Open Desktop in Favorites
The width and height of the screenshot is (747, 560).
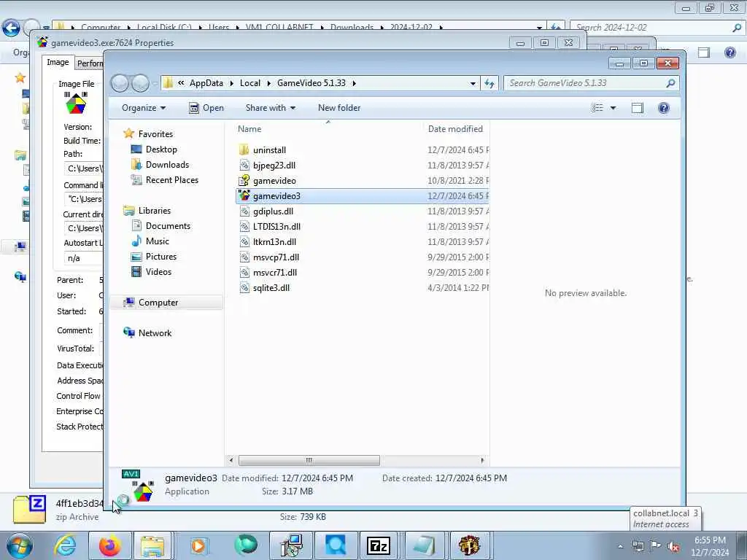[161, 149]
